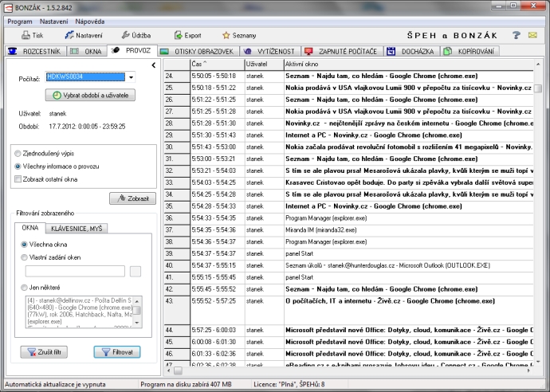This screenshot has height=392, width=550.
Task: Click the Docházka tab calendar icon
Action: (391, 52)
